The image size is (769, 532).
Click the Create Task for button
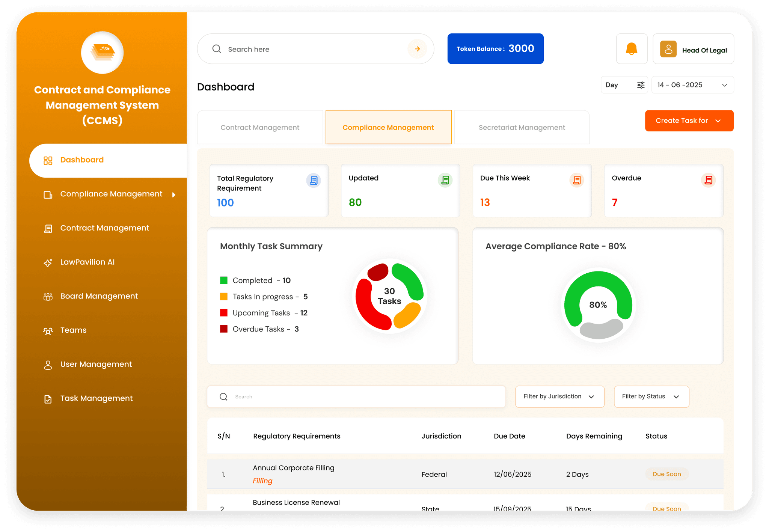coord(689,121)
